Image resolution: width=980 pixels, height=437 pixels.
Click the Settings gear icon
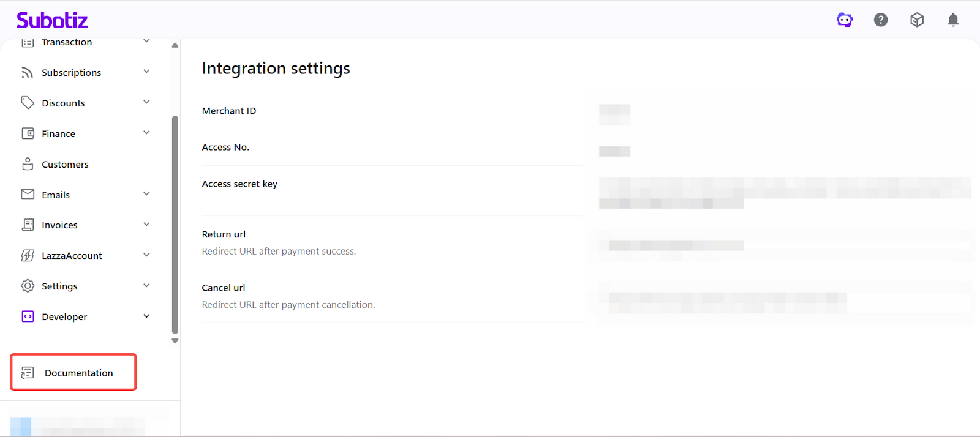click(28, 286)
